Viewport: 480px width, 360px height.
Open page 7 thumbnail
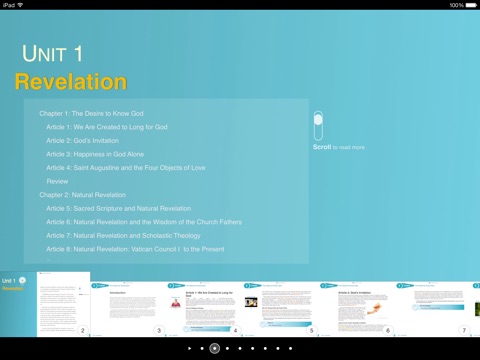coord(433,309)
